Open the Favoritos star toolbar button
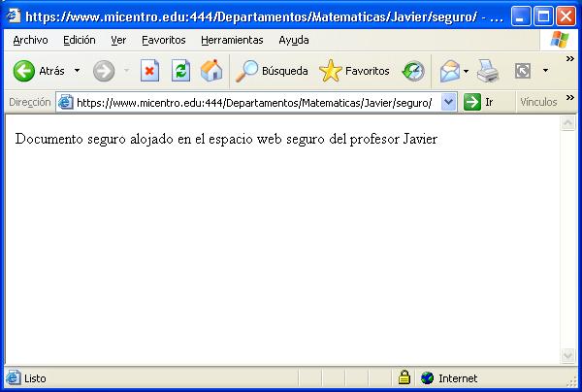This screenshot has width=582, height=392. coord(354,71)
